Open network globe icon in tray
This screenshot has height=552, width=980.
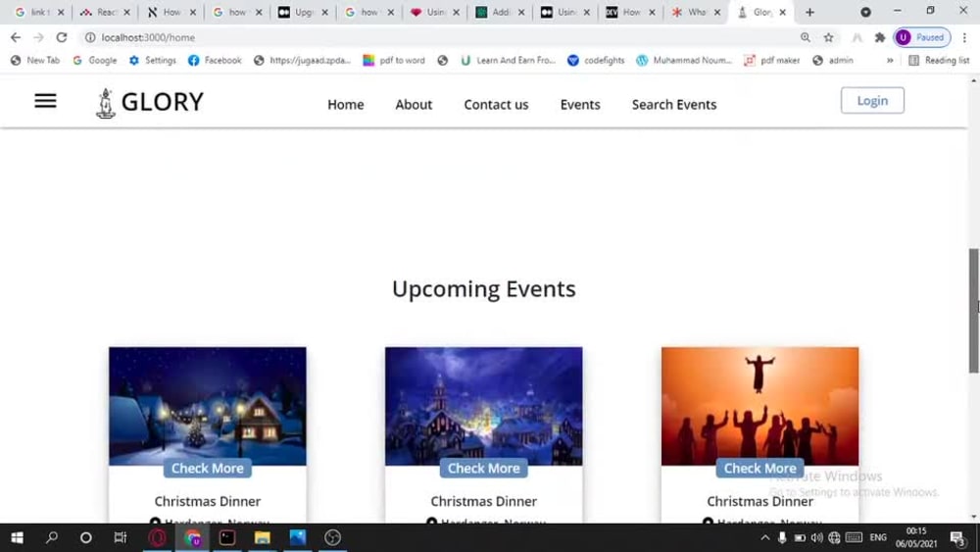coord(834,537)
